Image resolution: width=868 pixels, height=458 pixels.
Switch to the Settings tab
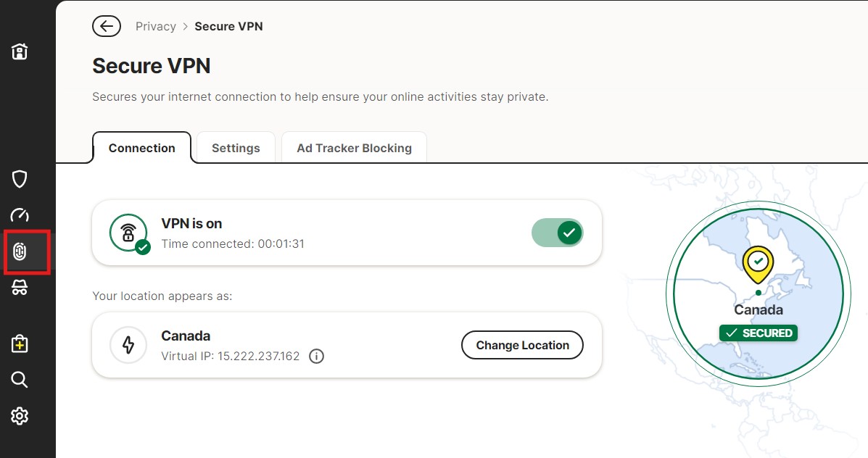[x=236, y=148]
